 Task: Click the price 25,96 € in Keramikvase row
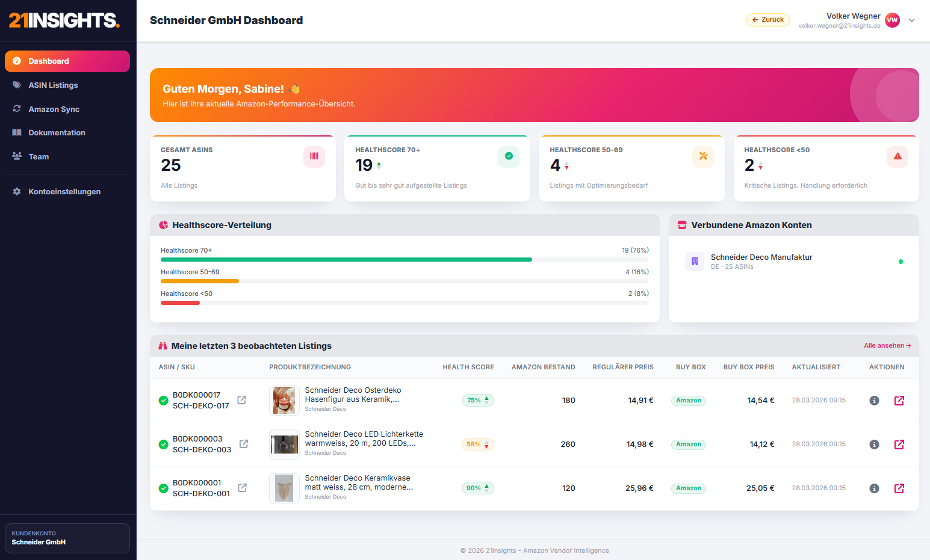tap(639, 488)
